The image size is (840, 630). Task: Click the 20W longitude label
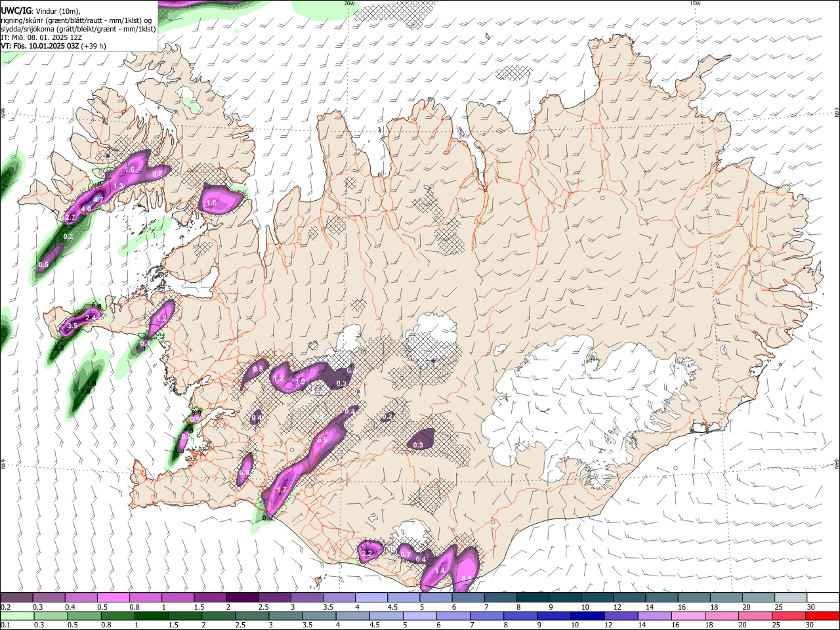point(349,3)
